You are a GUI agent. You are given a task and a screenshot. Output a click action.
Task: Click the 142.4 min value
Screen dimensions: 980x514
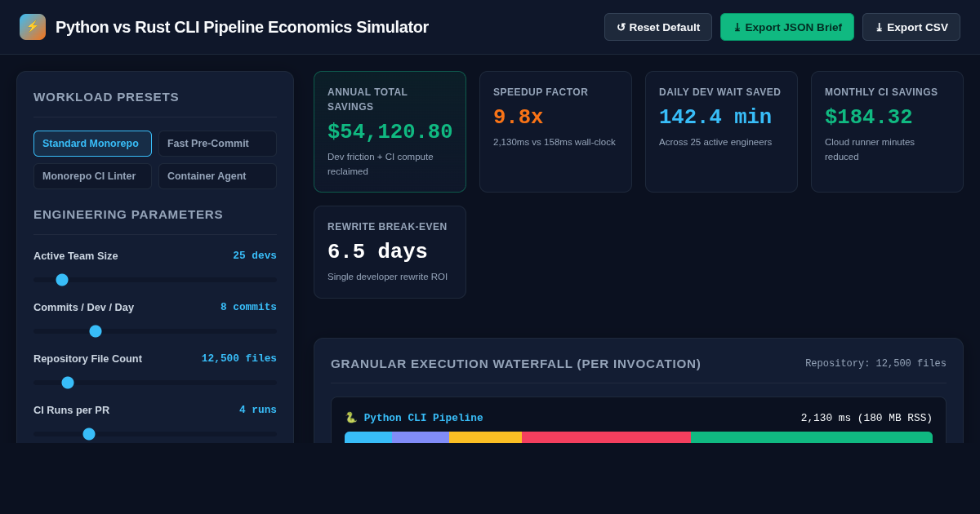(x=715, y=117)
